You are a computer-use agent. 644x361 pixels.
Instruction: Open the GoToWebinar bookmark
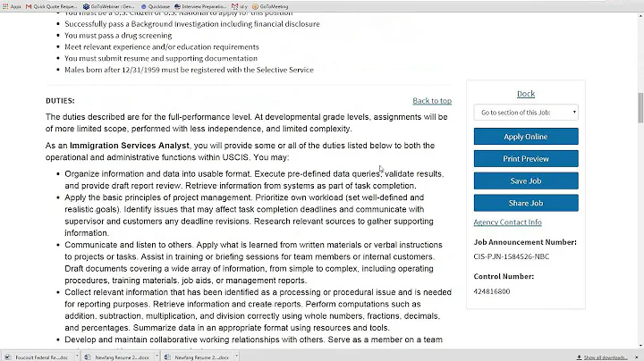108,6
